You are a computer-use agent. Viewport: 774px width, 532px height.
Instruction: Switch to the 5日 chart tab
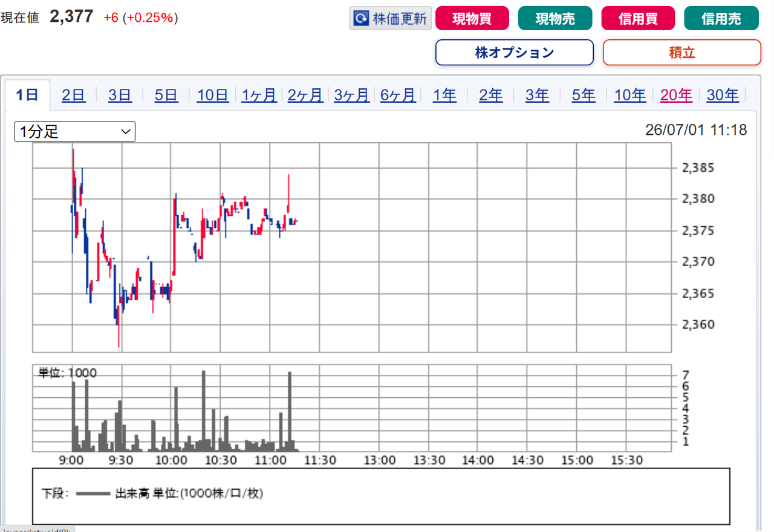tap(166, 95)
